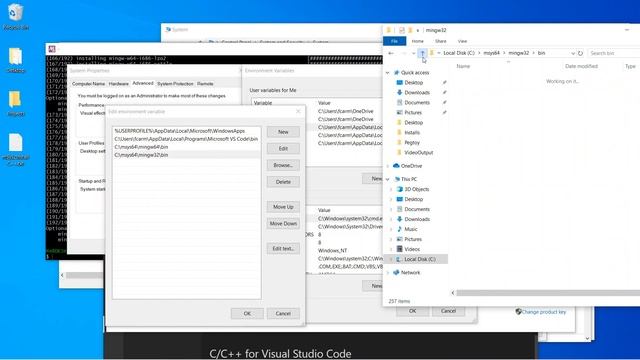Switch to Remote tab in System Properties
Viewport: 640px width, 360px height.
pyautogui.click(x=205, y=84)
